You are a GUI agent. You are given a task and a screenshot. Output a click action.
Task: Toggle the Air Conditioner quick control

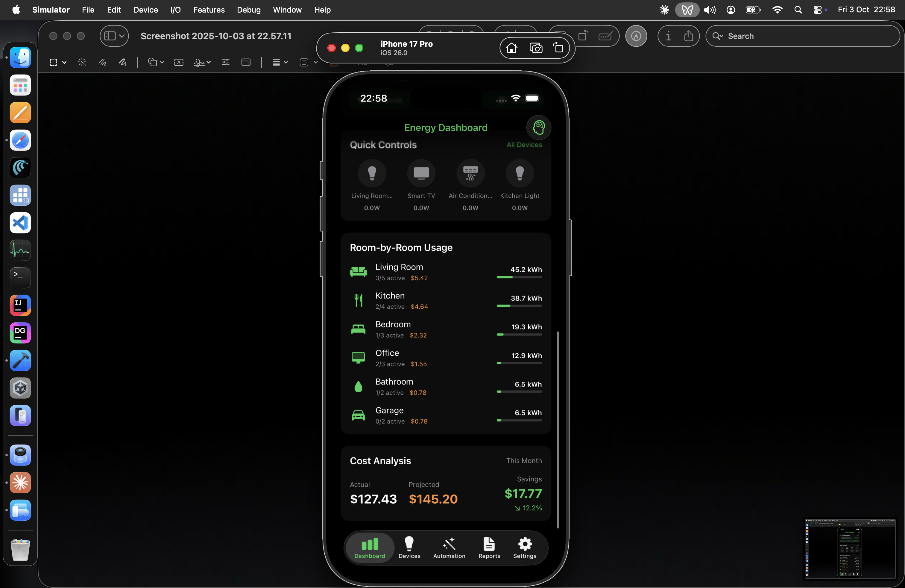[x=470, y=173]
